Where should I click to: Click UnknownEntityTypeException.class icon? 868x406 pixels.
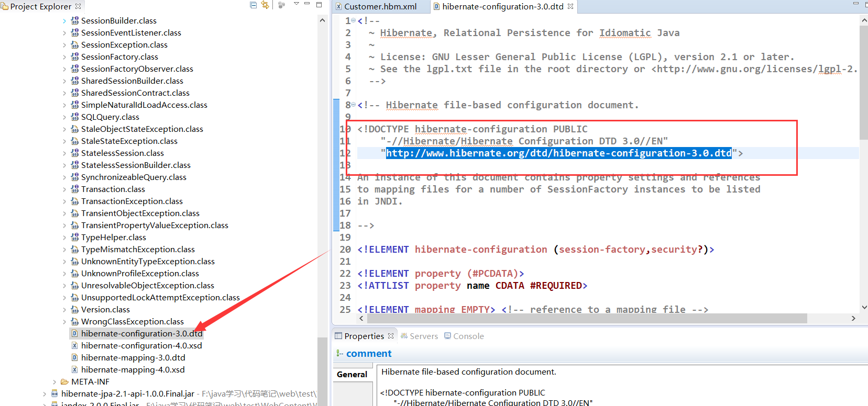tap(75, 261)
